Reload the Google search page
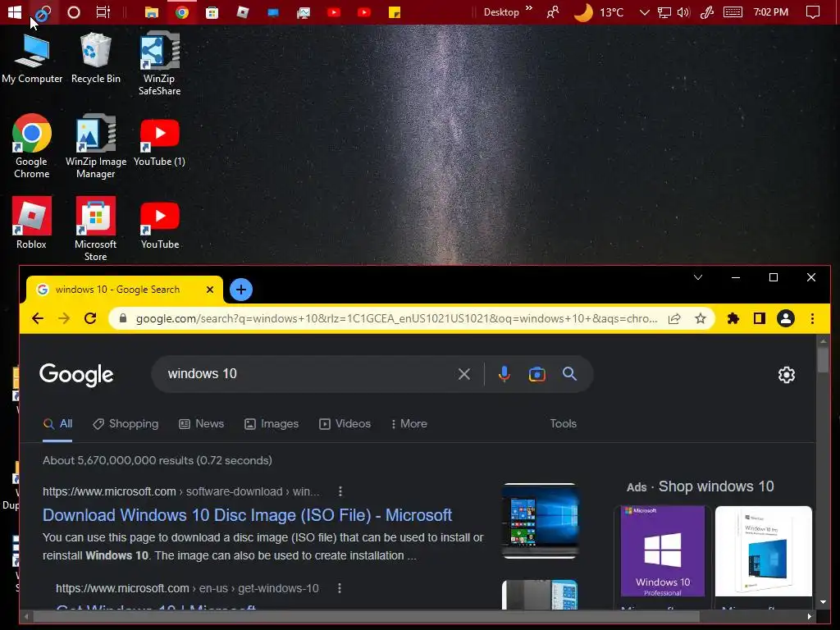 (90, 319)
